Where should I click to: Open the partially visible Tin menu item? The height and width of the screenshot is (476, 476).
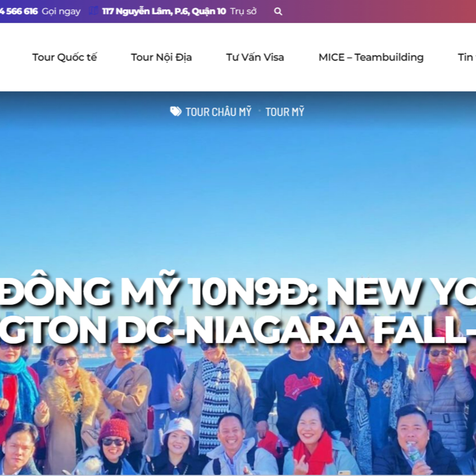(467, 57)
